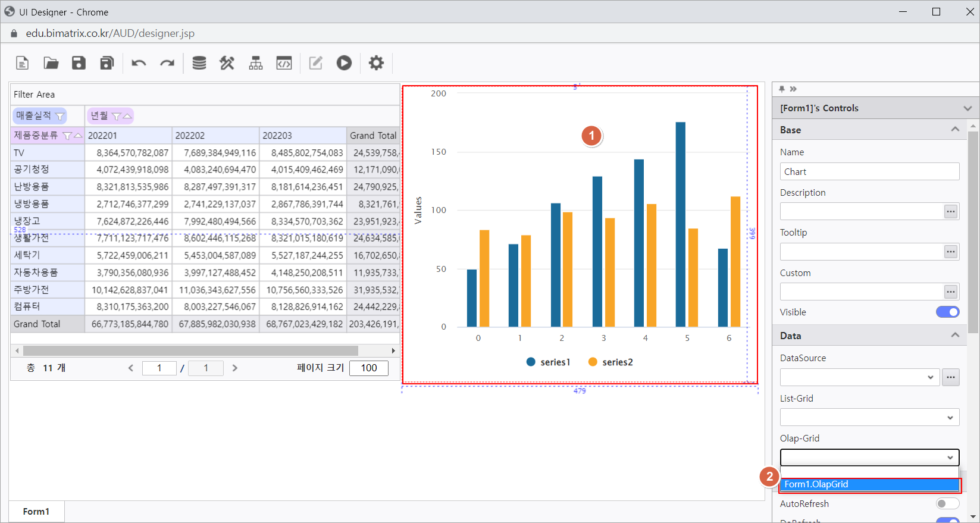Screen dimensions: 980x523
Task: Click the Redo arrow icon
Action: pos(167,63)
